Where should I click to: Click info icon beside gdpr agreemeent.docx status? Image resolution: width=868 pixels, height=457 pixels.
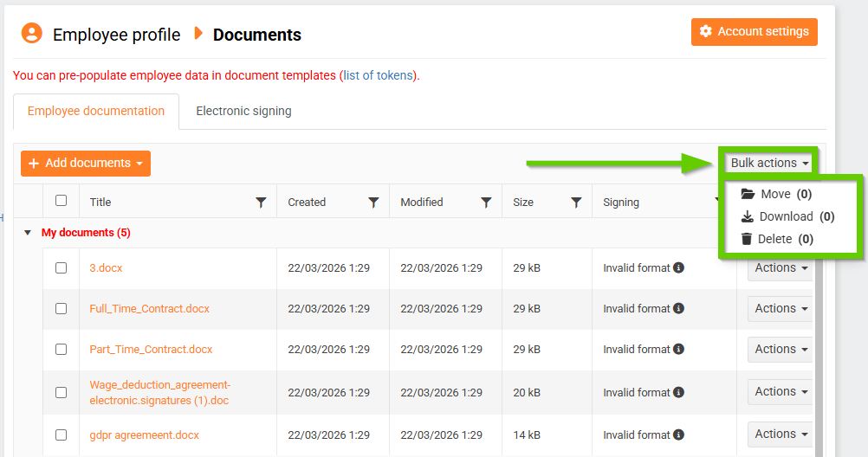678,434
